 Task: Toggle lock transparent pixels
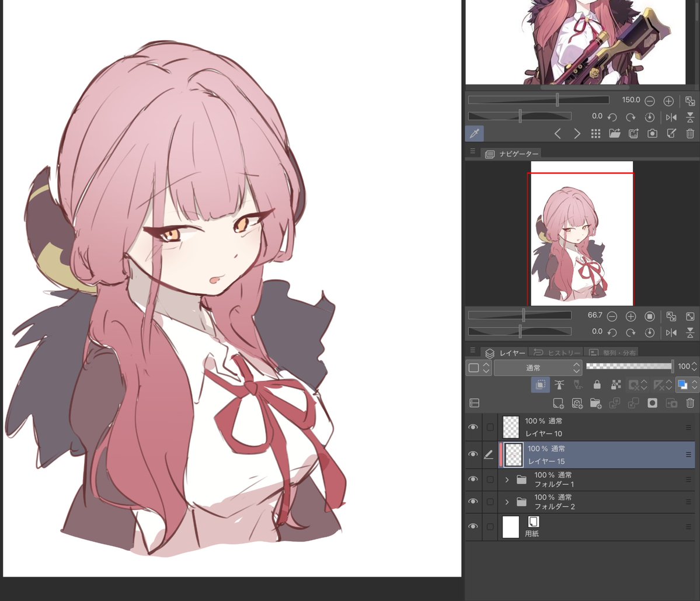click(x=615, y=384)
